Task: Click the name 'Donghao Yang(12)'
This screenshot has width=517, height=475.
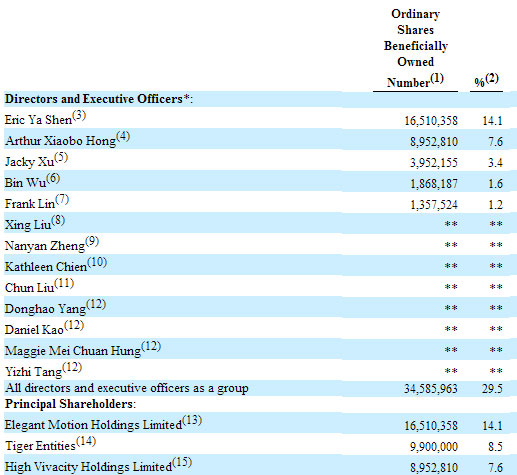Action: [x=55, y=307]
